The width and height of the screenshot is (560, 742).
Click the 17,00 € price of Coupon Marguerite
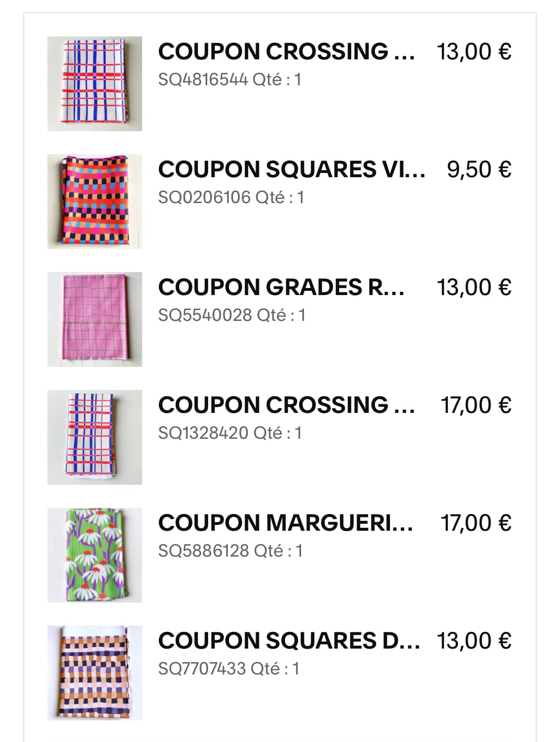pyautogui.click(x=476, y=523)
